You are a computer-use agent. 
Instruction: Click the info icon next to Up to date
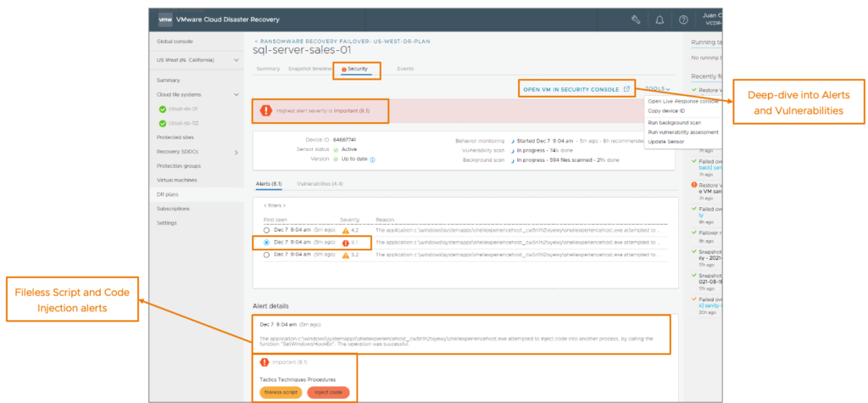pyautogui.click(x=373, y=160)
